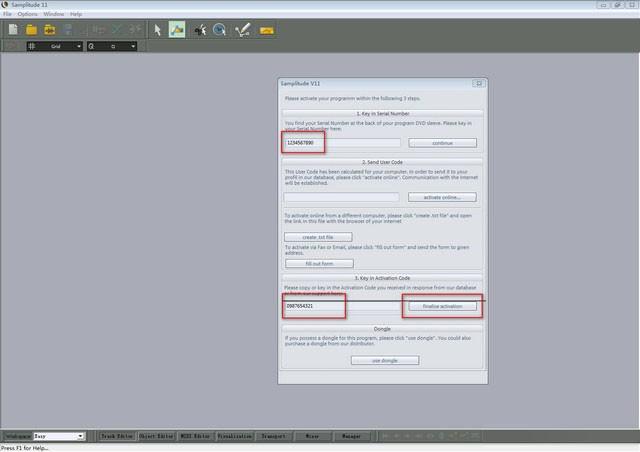Click the New Project icon
Screen dimensions: 640x452
pyautogui.click(x=13, y=30)
